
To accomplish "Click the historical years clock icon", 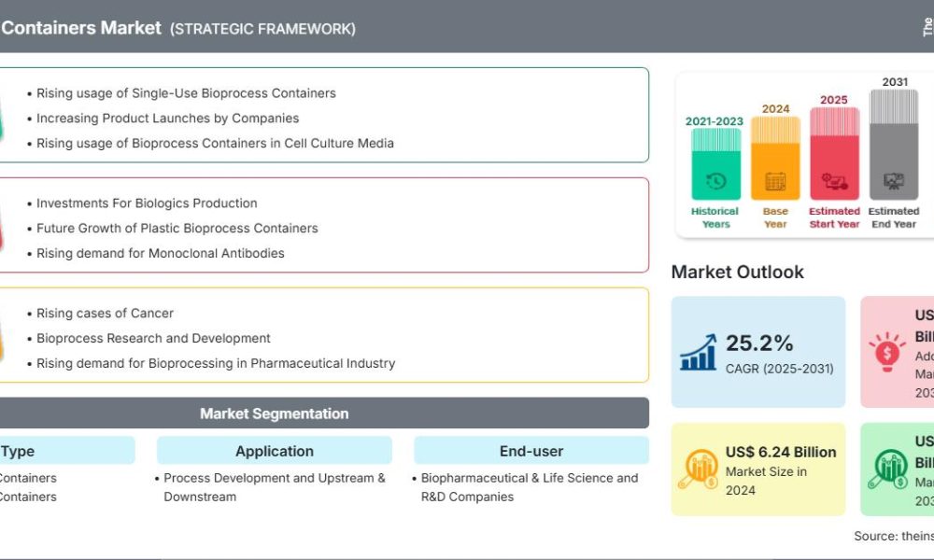I will click(716, 181).
